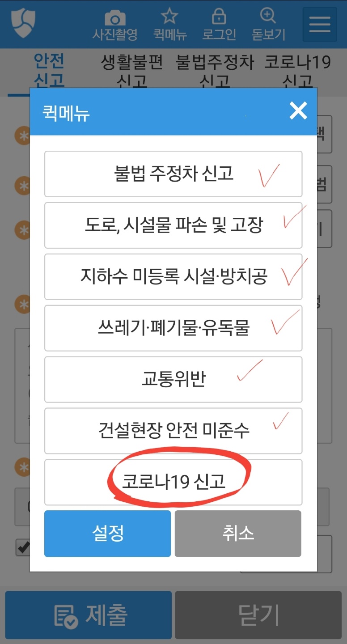Select 불법 주정차 신고 quick menu item
The width and height of the screenshot is (347, 644).
[173, 174]
